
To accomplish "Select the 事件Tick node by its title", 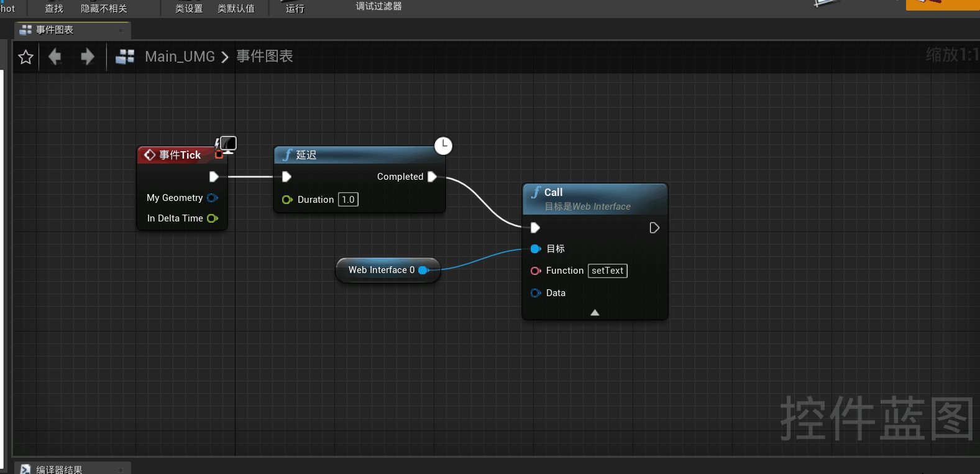I will (x=180, y=155).
